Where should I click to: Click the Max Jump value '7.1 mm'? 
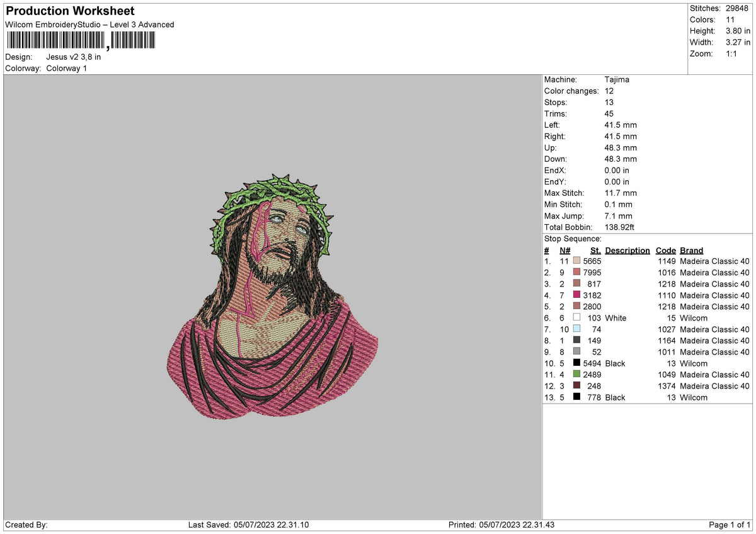pos(618,215)
